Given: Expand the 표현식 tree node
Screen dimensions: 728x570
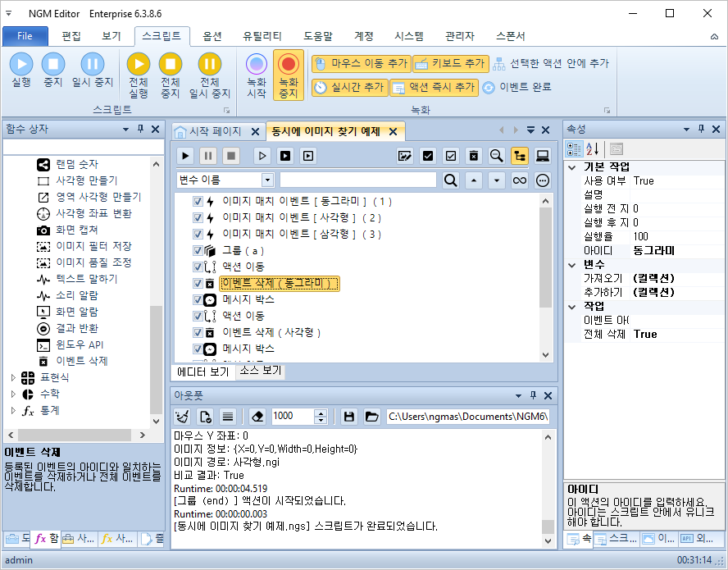Looking at the screenshot, I should (13, 378).
